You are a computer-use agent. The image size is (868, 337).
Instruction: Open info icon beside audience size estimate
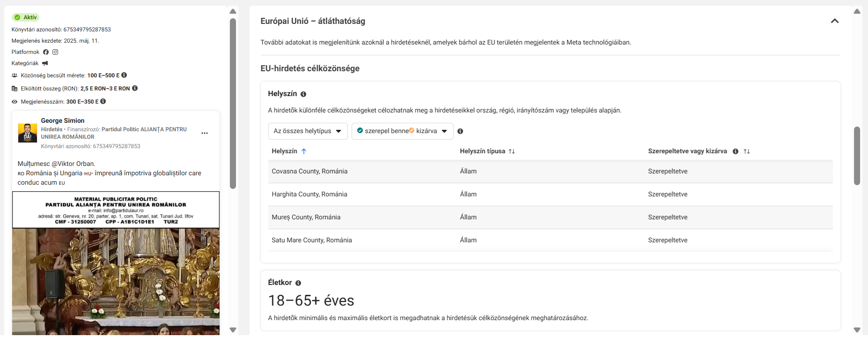pyautogui.click(x=124, y=75)
